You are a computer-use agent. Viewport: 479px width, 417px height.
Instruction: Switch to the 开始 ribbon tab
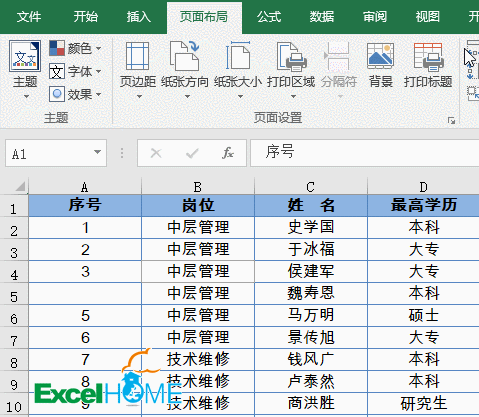point(85,16)
